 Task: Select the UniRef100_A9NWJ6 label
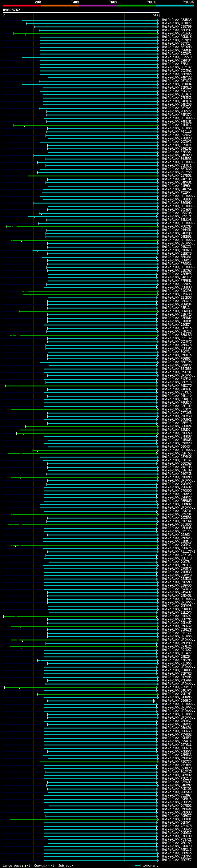pyautogui.click(x=177, y=37)
